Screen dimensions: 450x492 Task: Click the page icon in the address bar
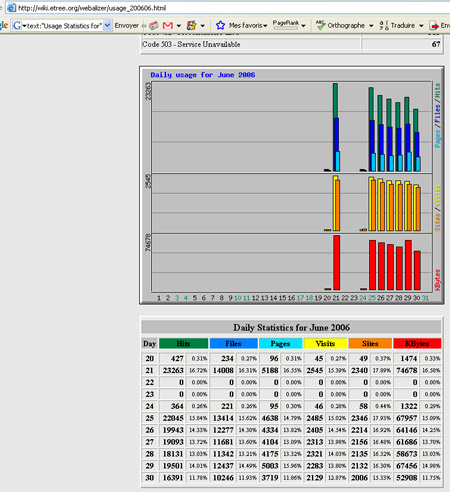pos(11,8)
